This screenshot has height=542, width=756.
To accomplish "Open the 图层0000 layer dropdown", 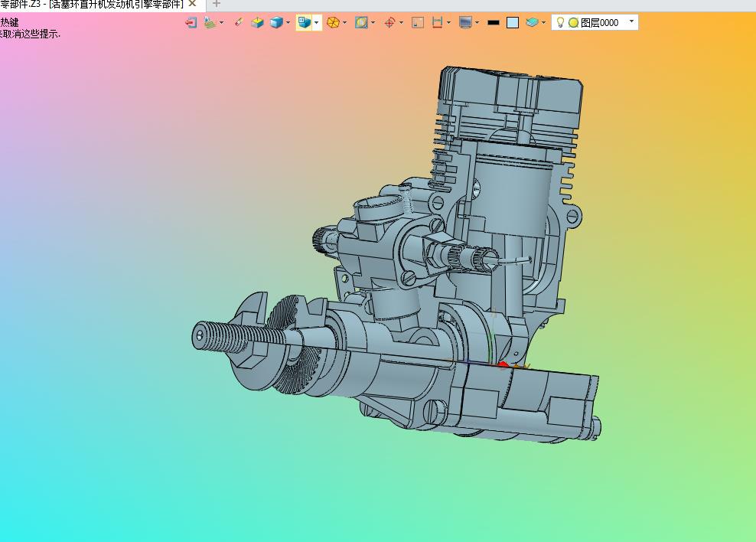I will [631, 21].
